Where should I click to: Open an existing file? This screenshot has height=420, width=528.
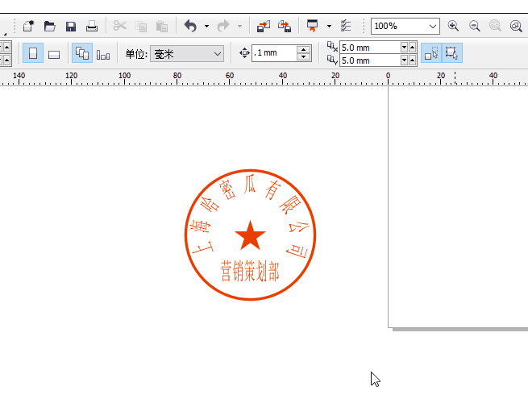49,26
